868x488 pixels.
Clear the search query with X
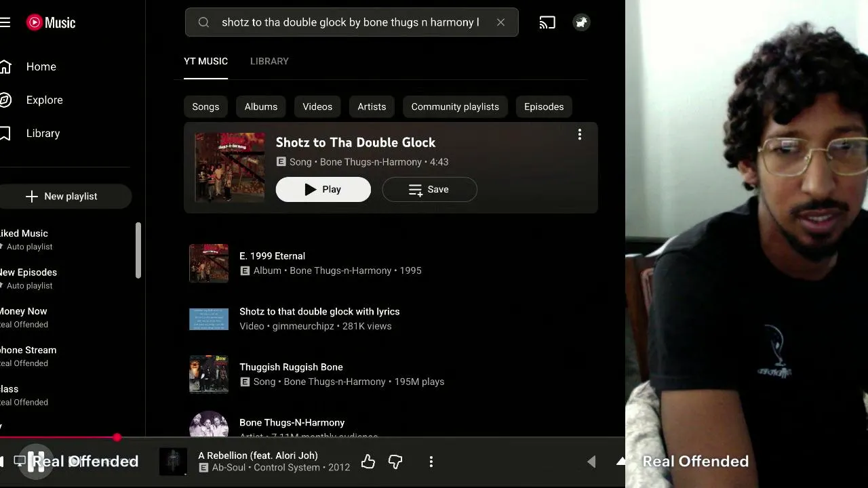tap(500, 22)
